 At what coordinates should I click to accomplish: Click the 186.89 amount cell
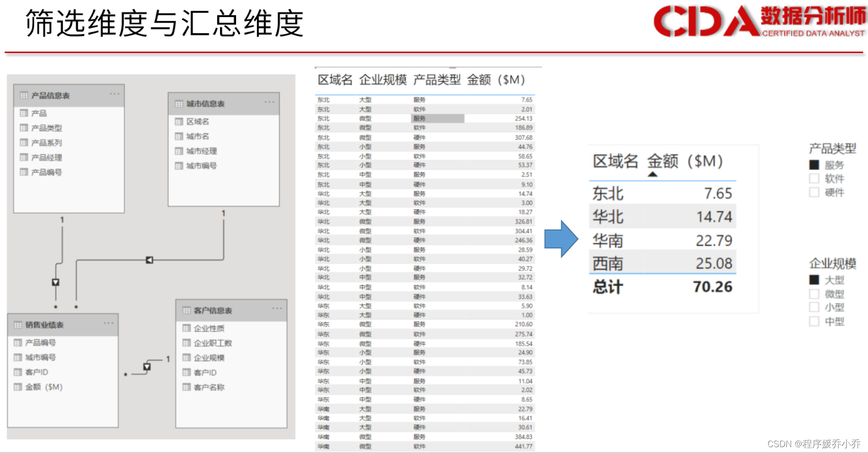524,128
